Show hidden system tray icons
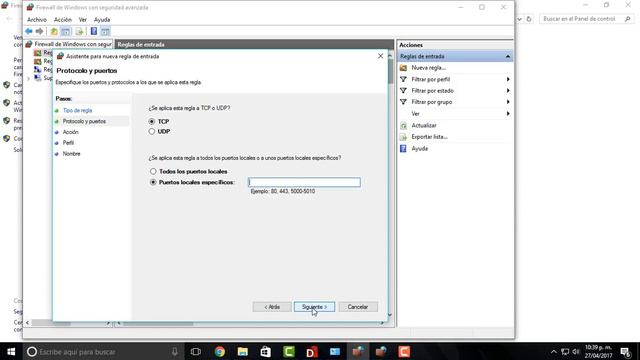 [x=553, y=351]
